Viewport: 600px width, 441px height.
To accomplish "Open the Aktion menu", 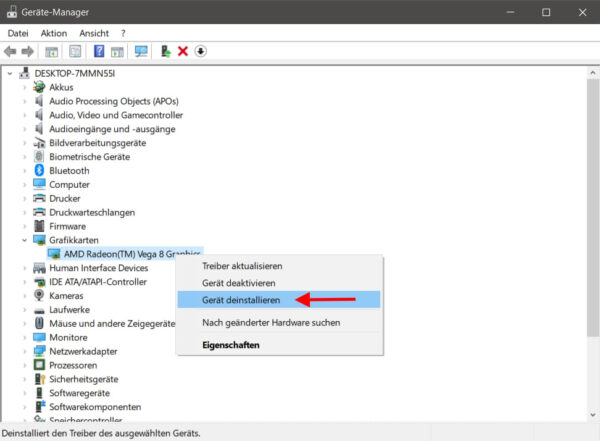I will 54,33.
